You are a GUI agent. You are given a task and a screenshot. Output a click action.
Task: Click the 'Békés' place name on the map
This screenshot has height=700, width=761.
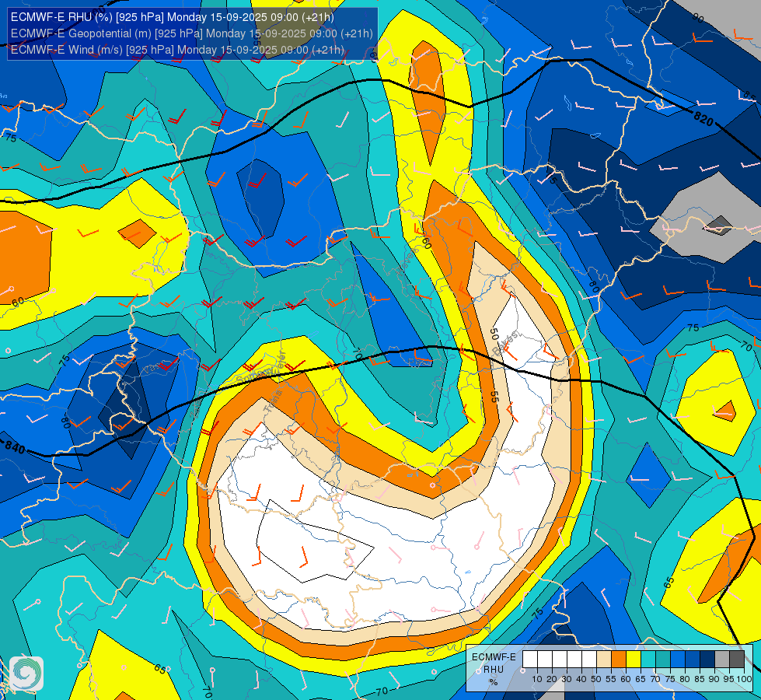[504, 343]
